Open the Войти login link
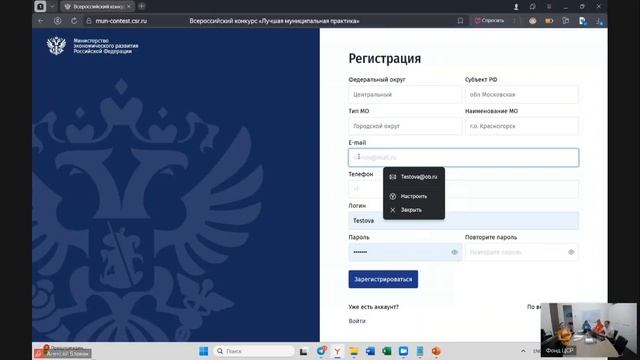 357,321
